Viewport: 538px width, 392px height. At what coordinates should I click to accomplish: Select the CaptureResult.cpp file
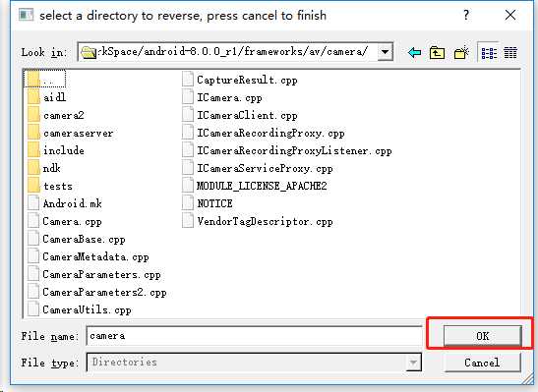point(240,80)
